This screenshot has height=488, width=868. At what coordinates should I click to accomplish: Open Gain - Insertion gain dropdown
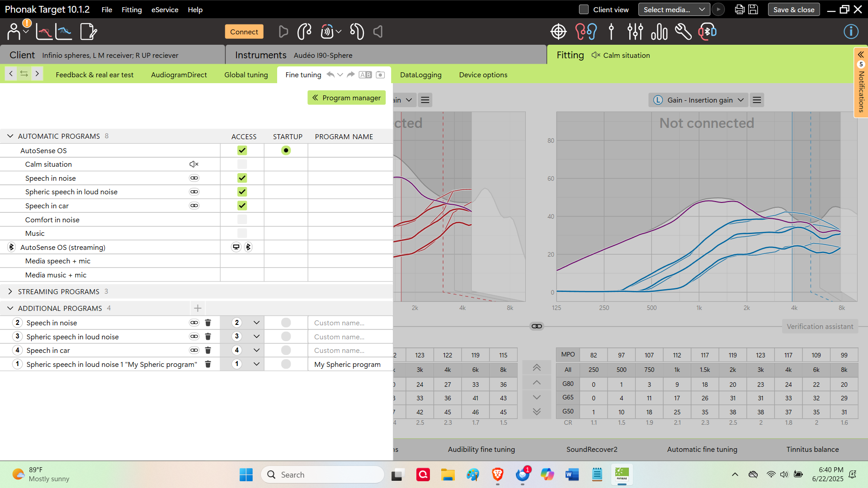pos(698,100)
